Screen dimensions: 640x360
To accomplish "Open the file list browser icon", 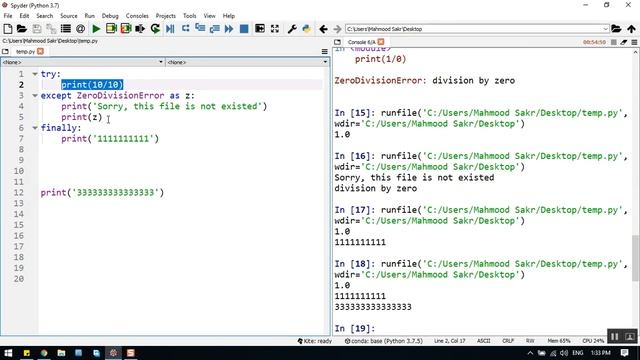I will 66,29.
